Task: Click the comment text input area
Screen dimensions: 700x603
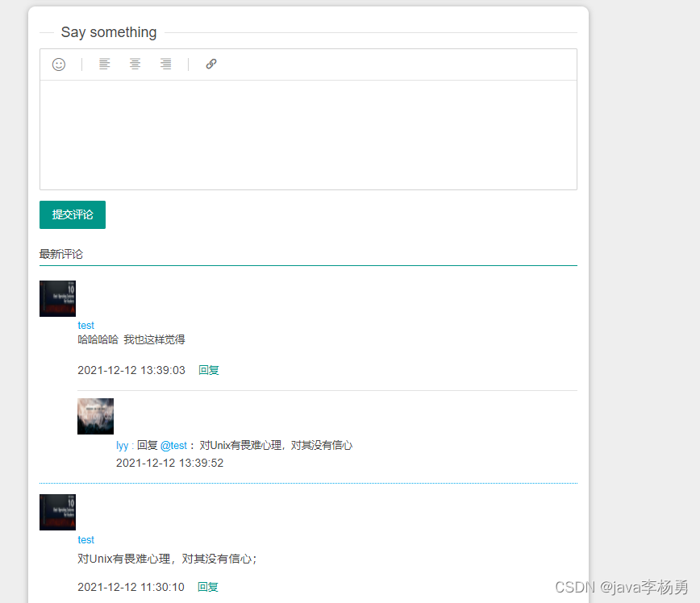Action: point(308,133)
